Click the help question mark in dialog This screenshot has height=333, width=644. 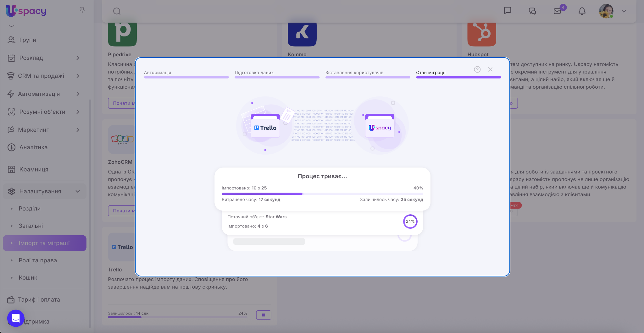477,69
